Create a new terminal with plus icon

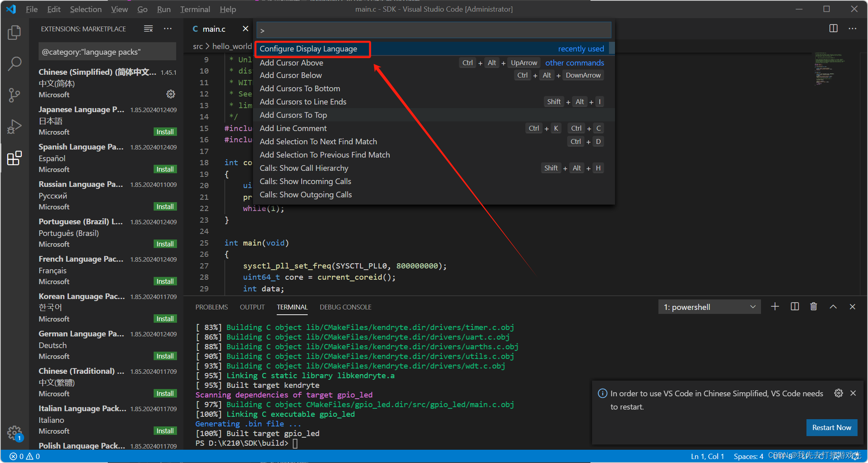click(775, 307)
